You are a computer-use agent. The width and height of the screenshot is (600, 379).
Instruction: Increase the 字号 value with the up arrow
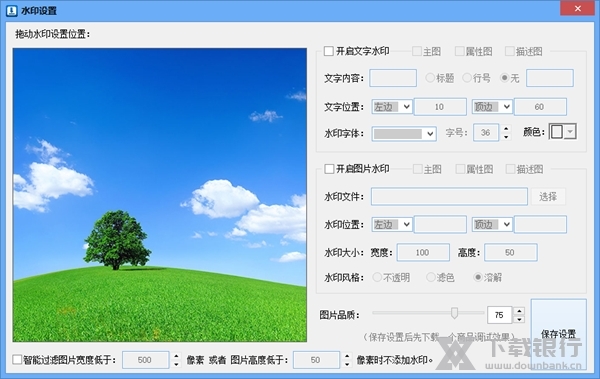tap(506, 129)
